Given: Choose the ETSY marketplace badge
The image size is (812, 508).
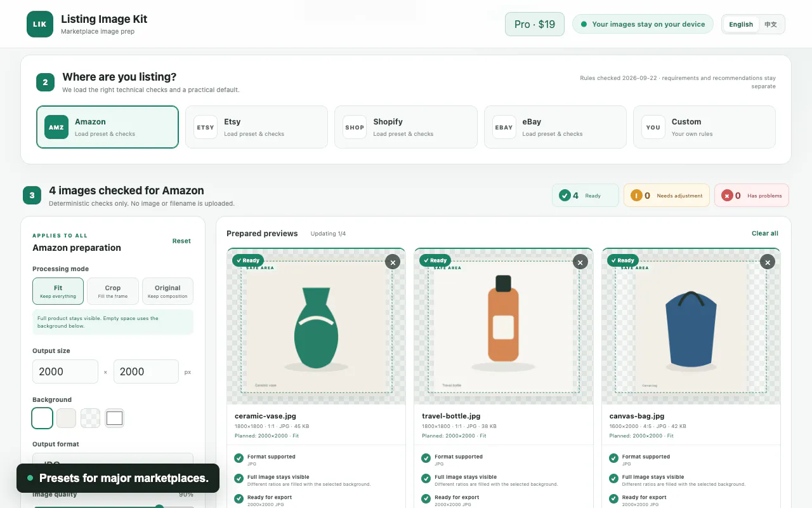Looking at the screenshot, I should click(x=206, y=127).
